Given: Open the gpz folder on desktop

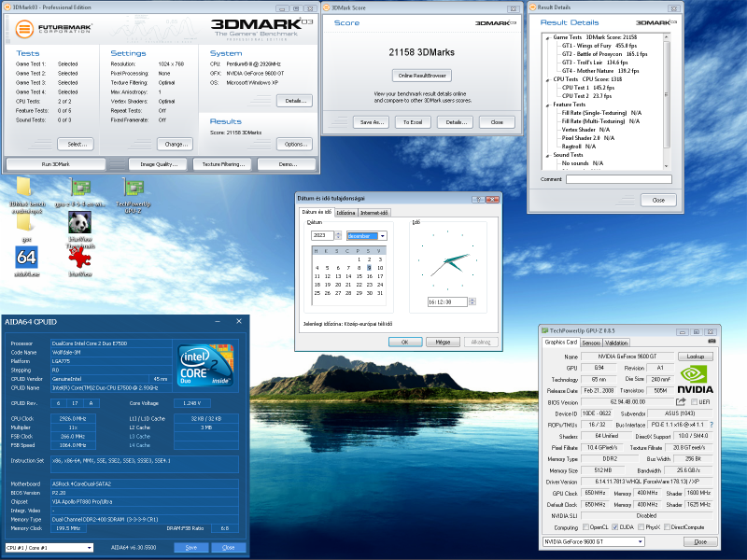Looking at the screenshot, I should (x=25, y=222).
